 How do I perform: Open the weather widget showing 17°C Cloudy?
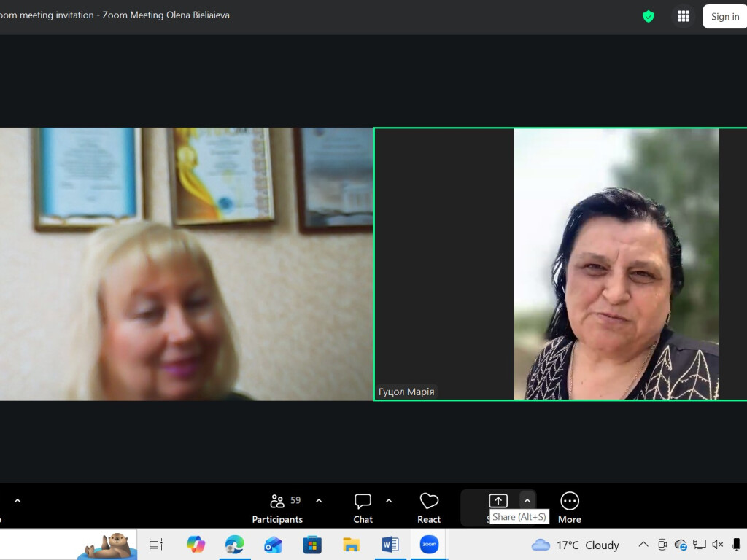point(575,545)
